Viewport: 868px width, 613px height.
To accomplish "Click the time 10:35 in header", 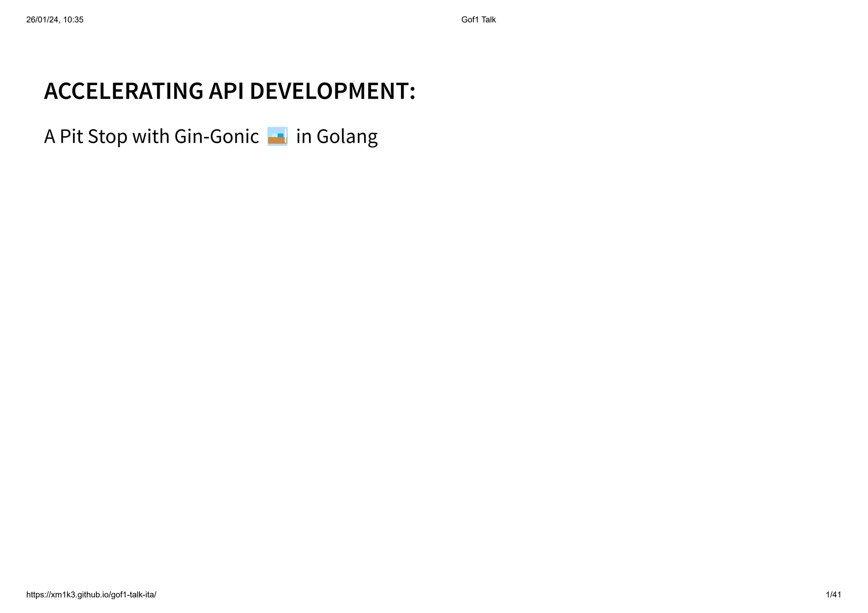I will click(73, 19).
